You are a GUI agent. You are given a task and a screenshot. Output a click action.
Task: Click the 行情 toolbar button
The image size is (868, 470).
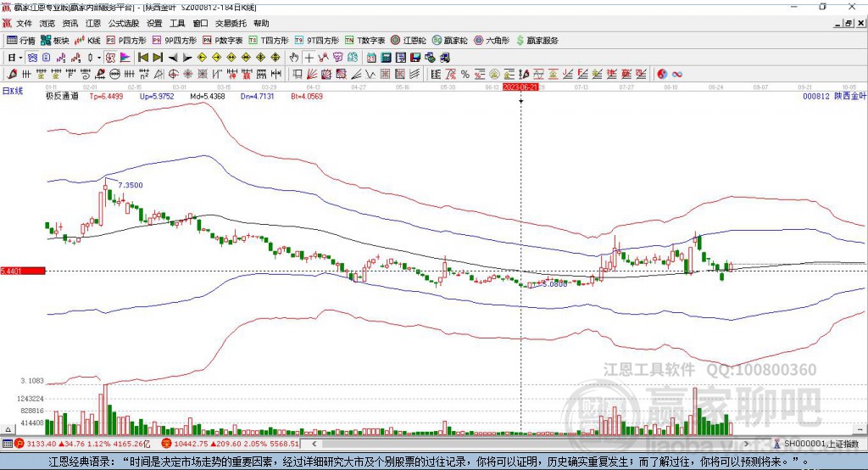tap(21, 41)
